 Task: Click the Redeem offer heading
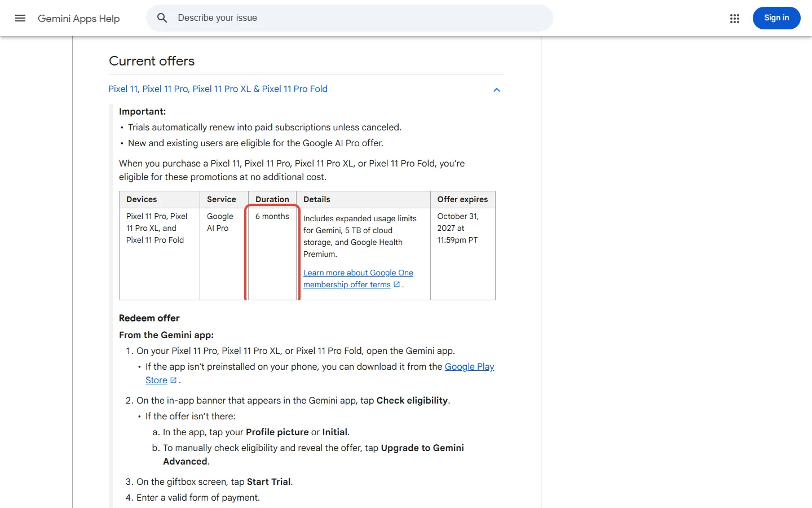pos(149,318)
